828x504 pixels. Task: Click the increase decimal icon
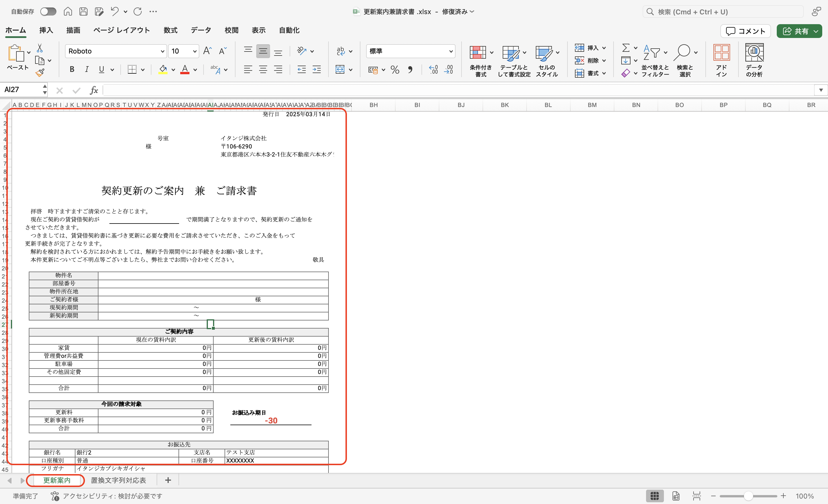434,70
